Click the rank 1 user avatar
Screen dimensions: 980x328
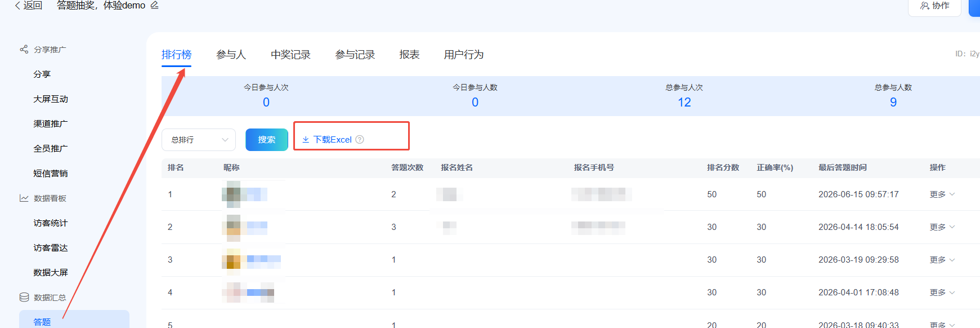point(232,194)
